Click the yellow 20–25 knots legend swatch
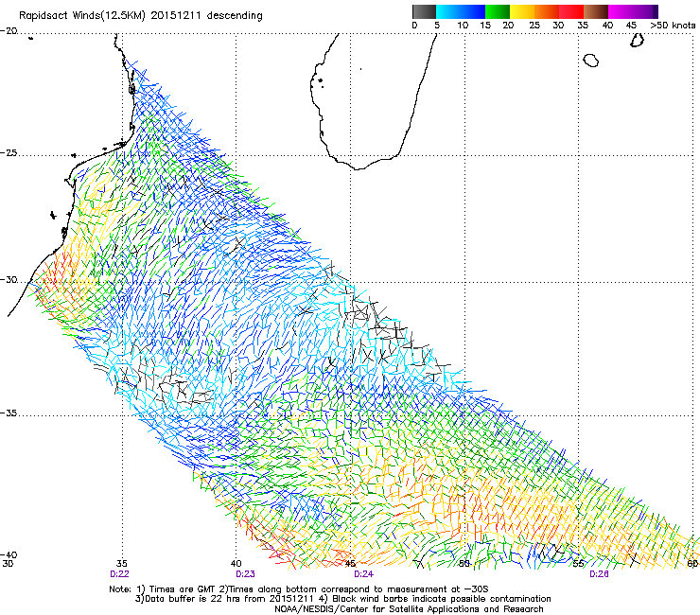Viewport: 700px width, 615px height. point(522,11)
